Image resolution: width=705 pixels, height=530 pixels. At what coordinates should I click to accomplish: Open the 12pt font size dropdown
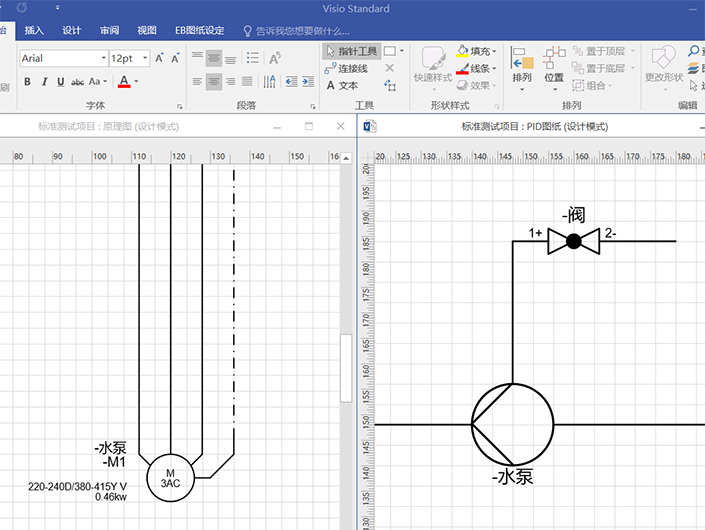coord(144,58)
